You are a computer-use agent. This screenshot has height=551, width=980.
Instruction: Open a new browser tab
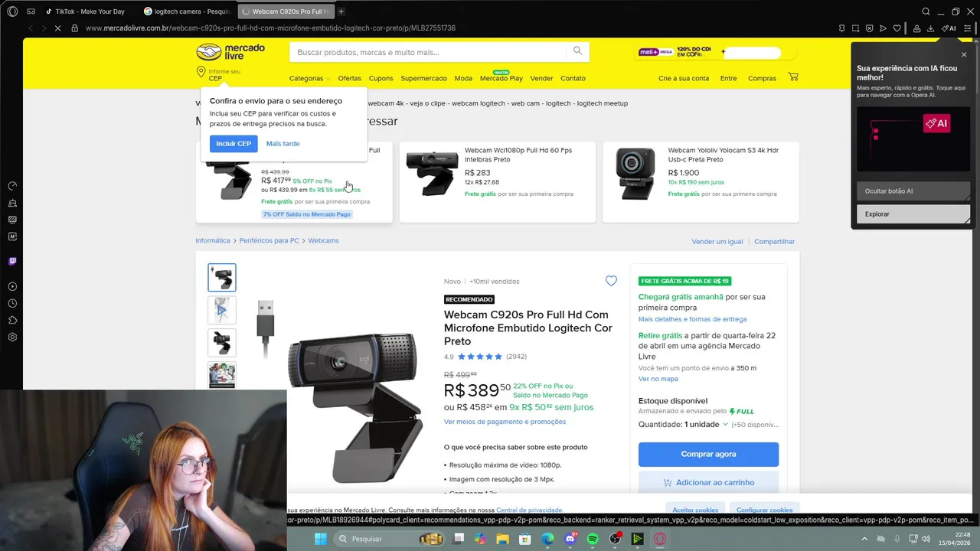(x=341, y=11)
